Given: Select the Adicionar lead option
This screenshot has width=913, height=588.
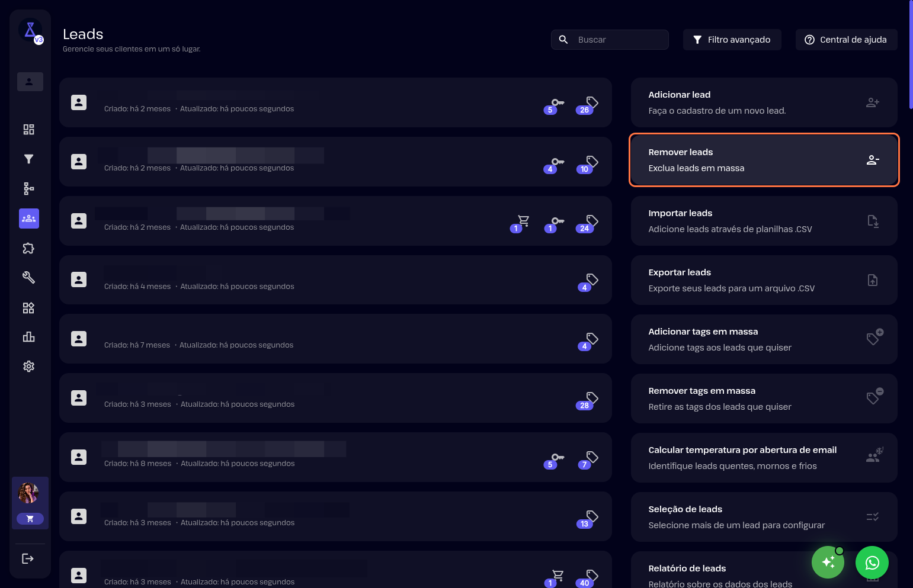Looking at the screenshot, I should (764, 102).
